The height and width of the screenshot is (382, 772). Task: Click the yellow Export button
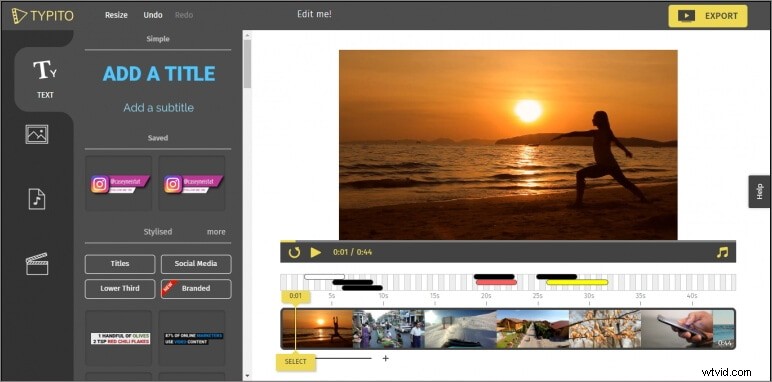(x=708, y=16)
